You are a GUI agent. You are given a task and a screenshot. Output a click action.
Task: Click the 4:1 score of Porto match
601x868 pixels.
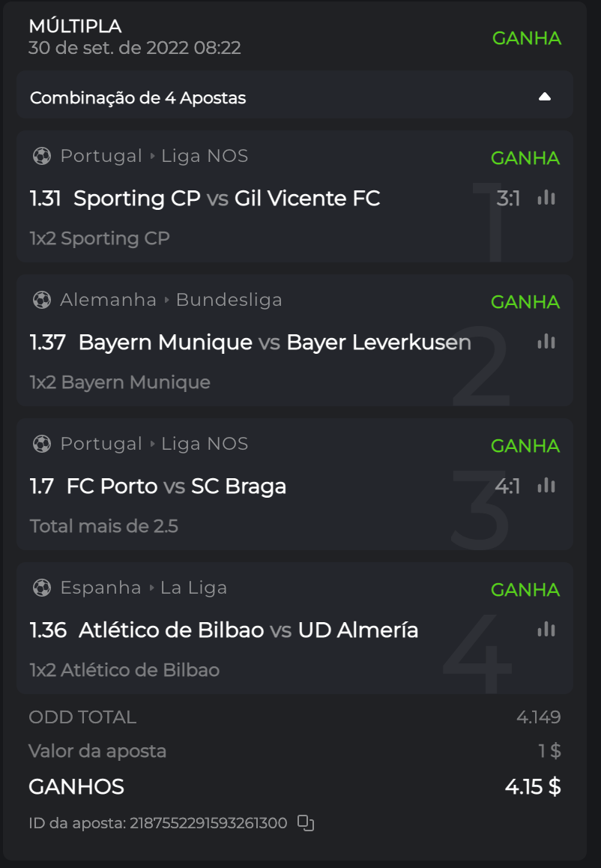pyautogui.click(x=507, y=486)
